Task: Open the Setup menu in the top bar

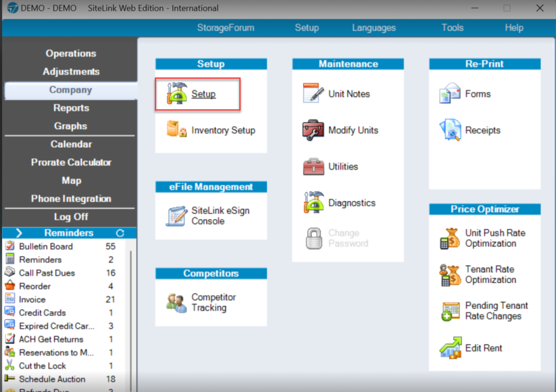Action: (x=307, y=27)
